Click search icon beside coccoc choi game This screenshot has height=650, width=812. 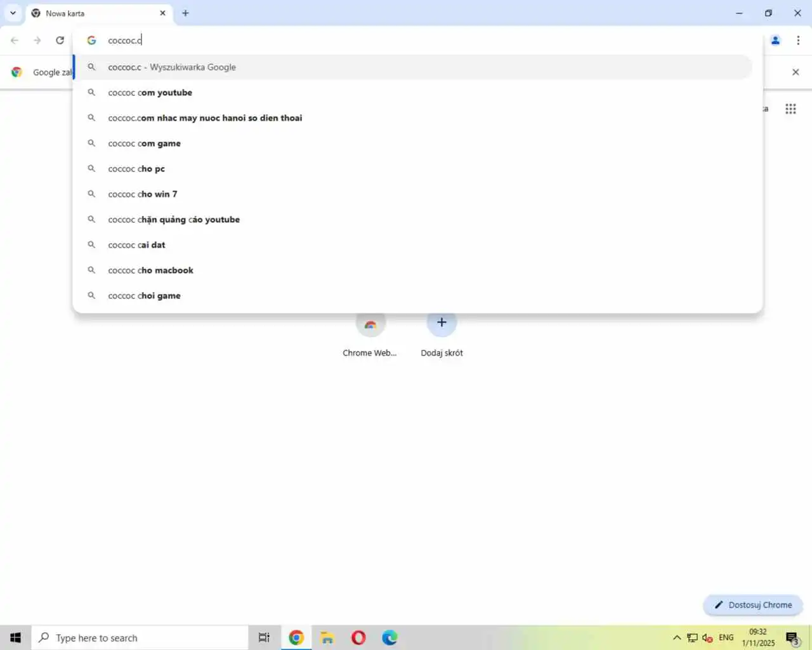(91, 295)
